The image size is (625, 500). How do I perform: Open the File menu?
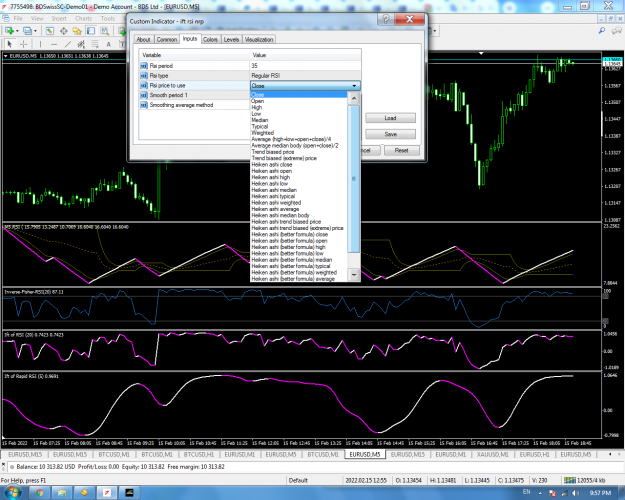pos(18,18)
